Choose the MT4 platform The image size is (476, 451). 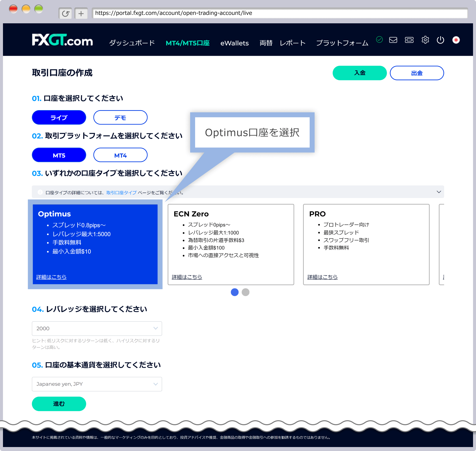tap(120, 155)
